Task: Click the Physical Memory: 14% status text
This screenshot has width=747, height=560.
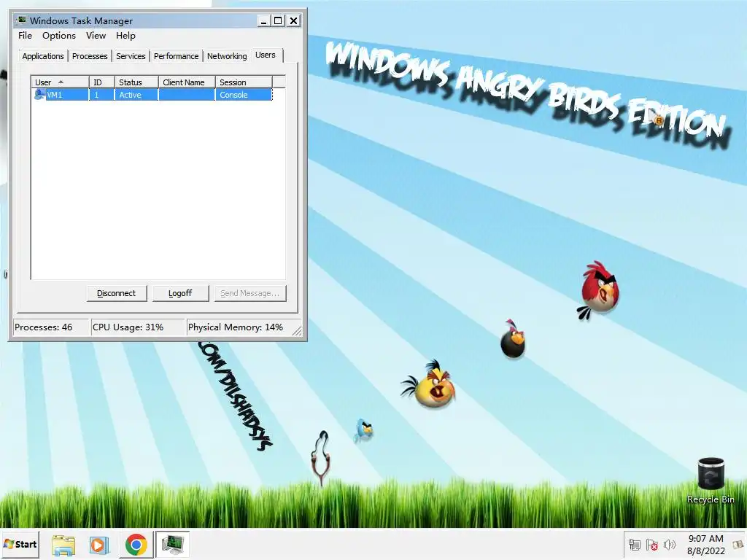Action: (236, 327)
